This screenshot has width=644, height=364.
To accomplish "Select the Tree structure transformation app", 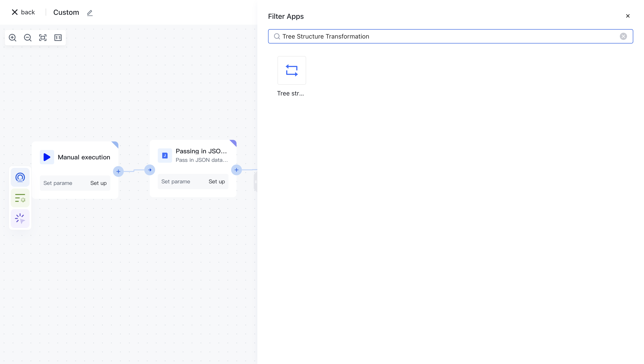I will 292,70.
